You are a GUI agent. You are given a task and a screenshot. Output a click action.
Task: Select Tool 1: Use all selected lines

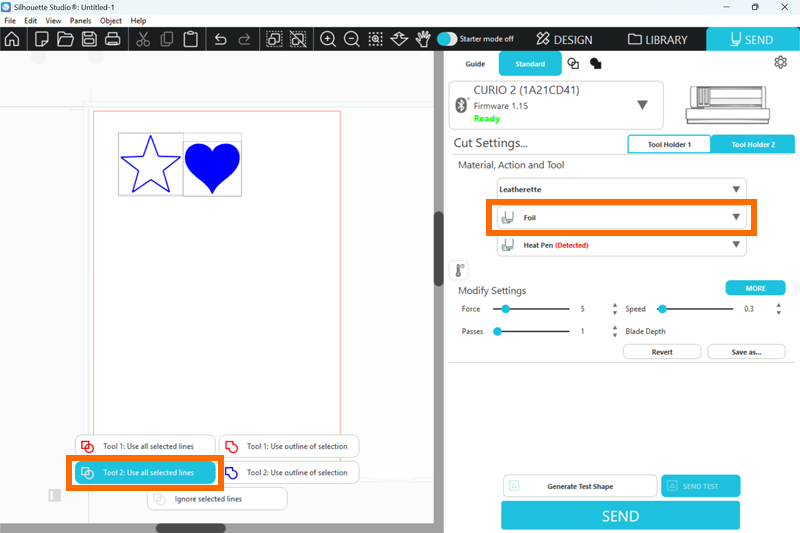146,446
